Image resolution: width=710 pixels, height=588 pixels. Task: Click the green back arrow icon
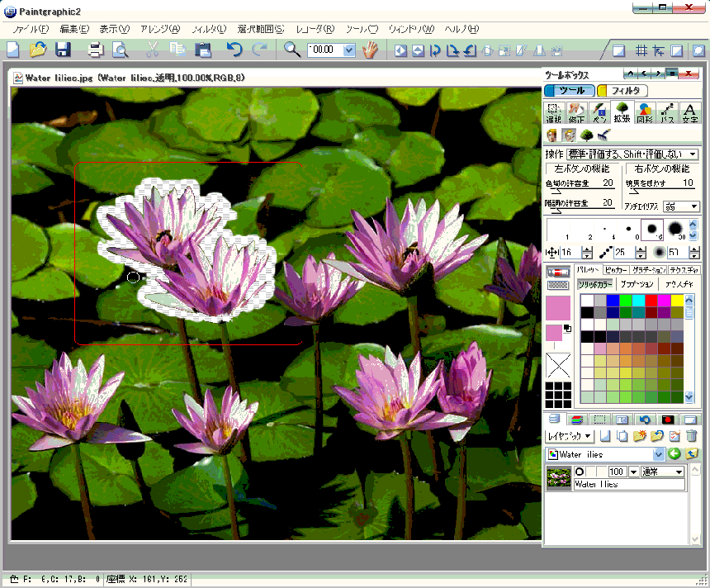coord(674,453)
